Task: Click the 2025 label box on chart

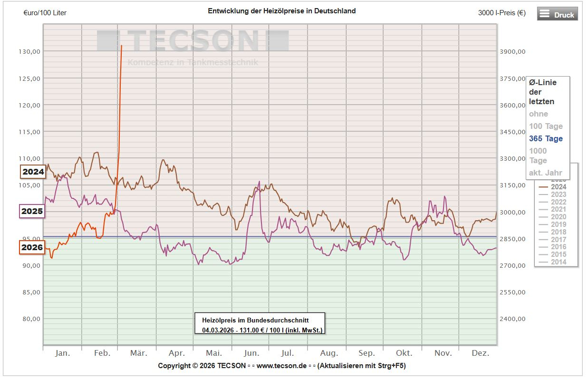Action: point(31,211)
